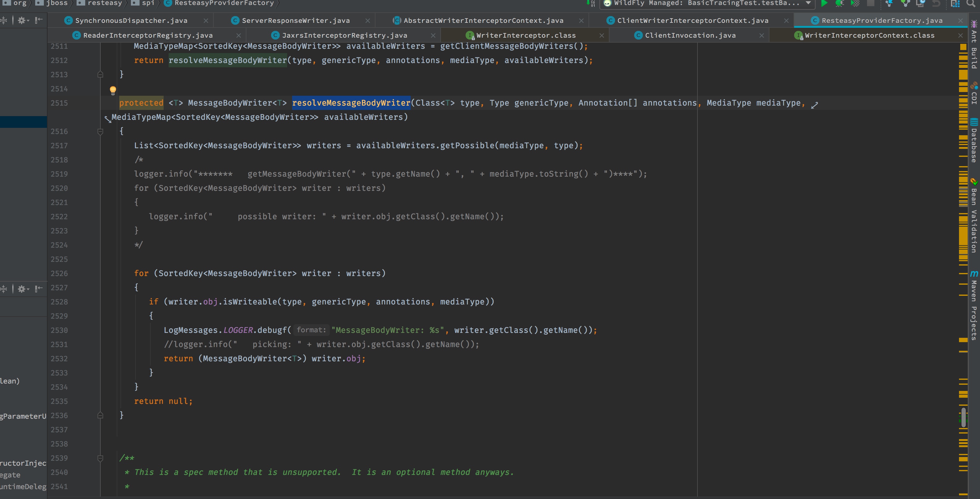Open the project structure icon in toolbar
The width and height of the screenshot is (980, 499).
pyautogui.click(x=955, y=3)
